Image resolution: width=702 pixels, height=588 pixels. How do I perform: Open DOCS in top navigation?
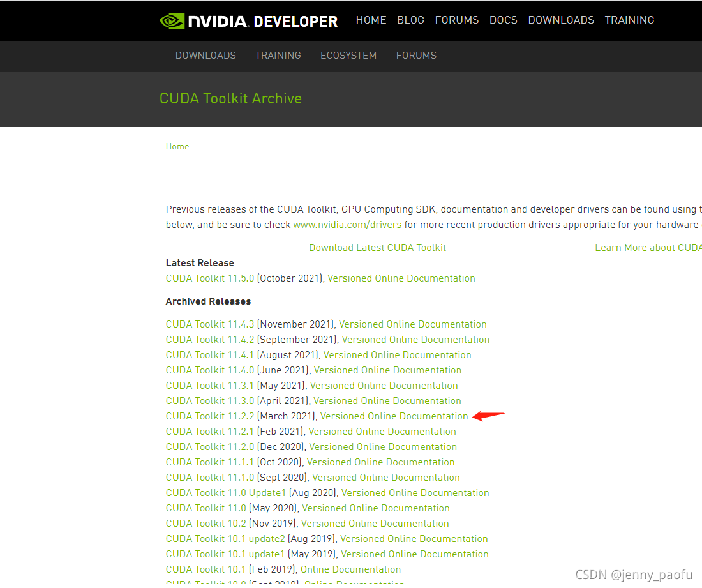(x=504, y=20)
